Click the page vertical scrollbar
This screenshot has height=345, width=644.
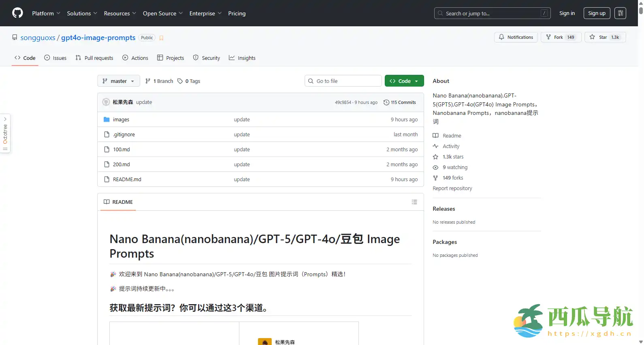pyautogui.click(x=641, y=162)
